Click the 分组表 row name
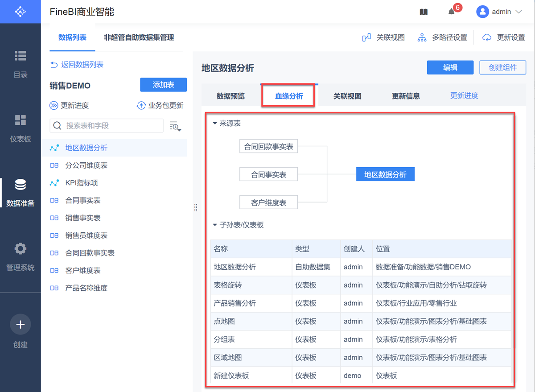This screenshot has height=392, width=535. tap(224, 339)
